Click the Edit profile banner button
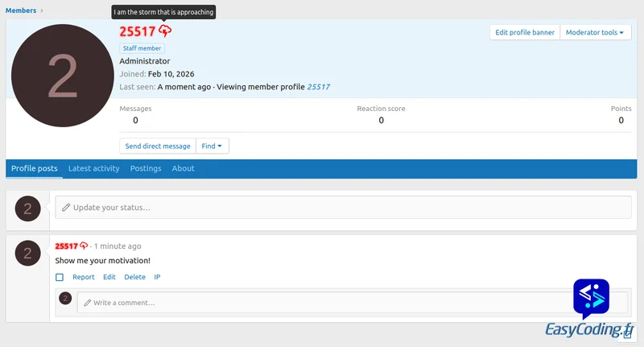This screenshot has height=347, width=644. (524, 32)
